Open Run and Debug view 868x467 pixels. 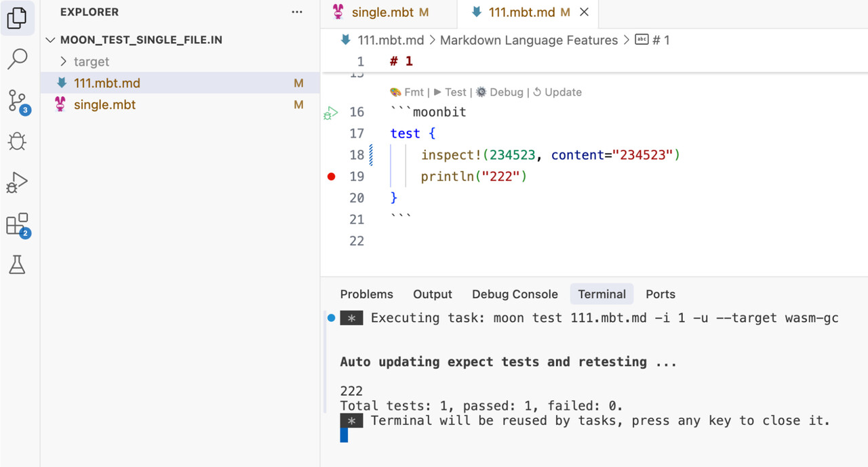[17, 182]
